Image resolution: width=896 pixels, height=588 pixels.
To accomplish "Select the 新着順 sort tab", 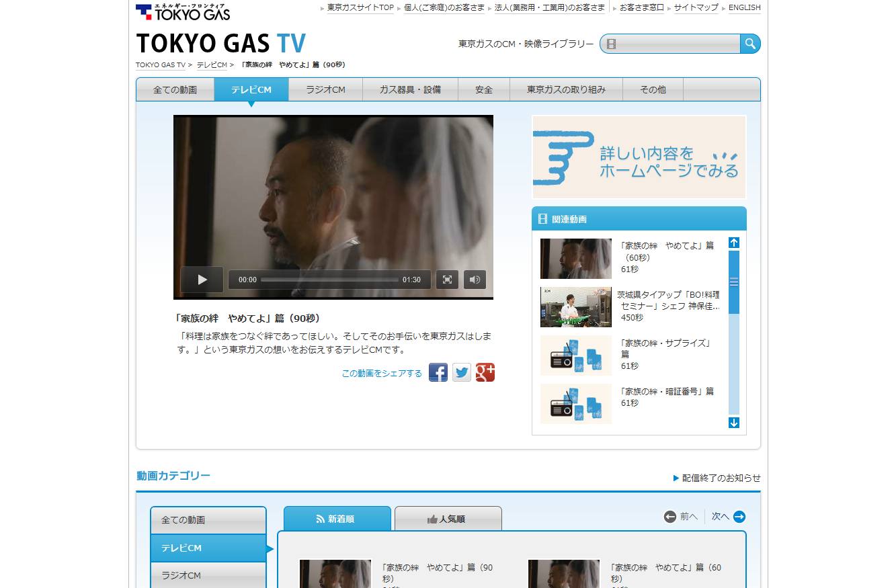I will pyautogui.click(x=337, y=518).
